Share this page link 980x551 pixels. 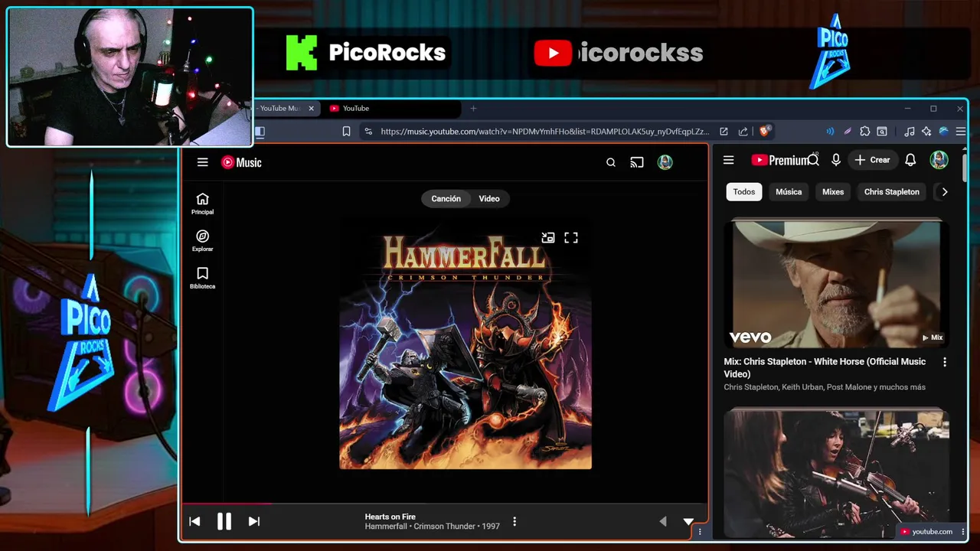coord(743,132)
